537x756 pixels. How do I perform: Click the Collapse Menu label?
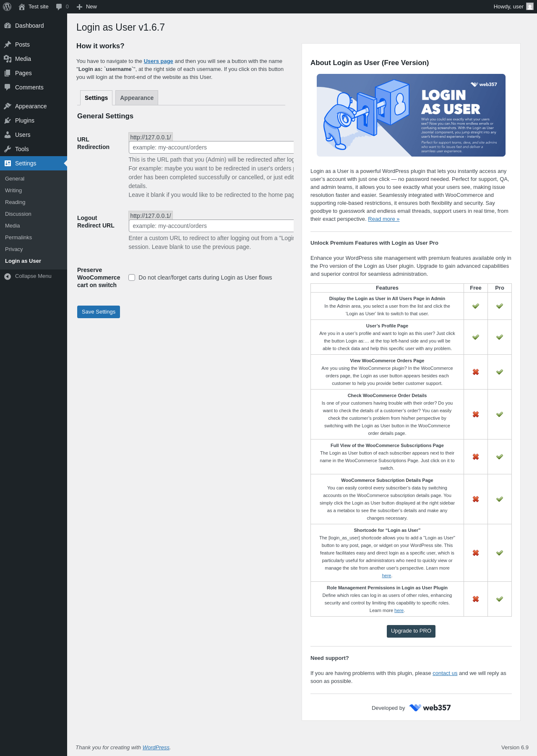point(33,276)
